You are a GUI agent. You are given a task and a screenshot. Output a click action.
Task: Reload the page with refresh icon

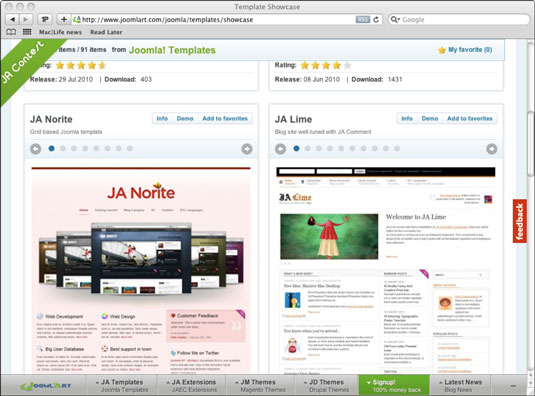(x=376, y=19)
